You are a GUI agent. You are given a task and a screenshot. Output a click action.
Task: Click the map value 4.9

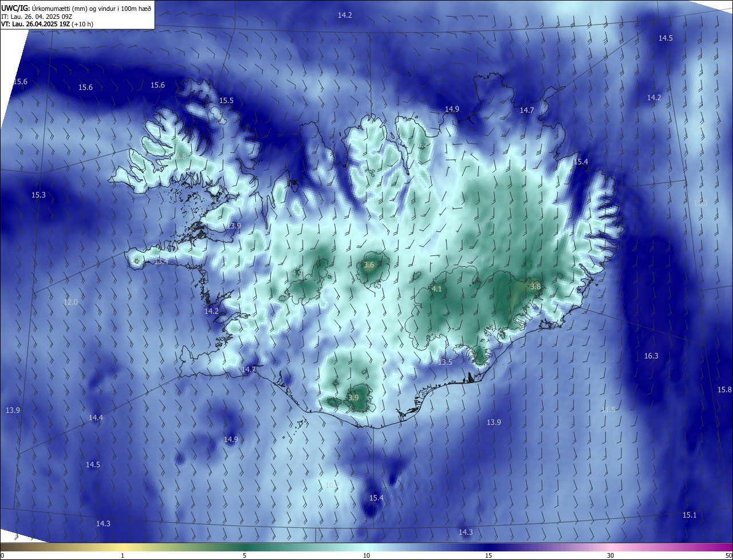pyautogui.click(x=297, y=273)
